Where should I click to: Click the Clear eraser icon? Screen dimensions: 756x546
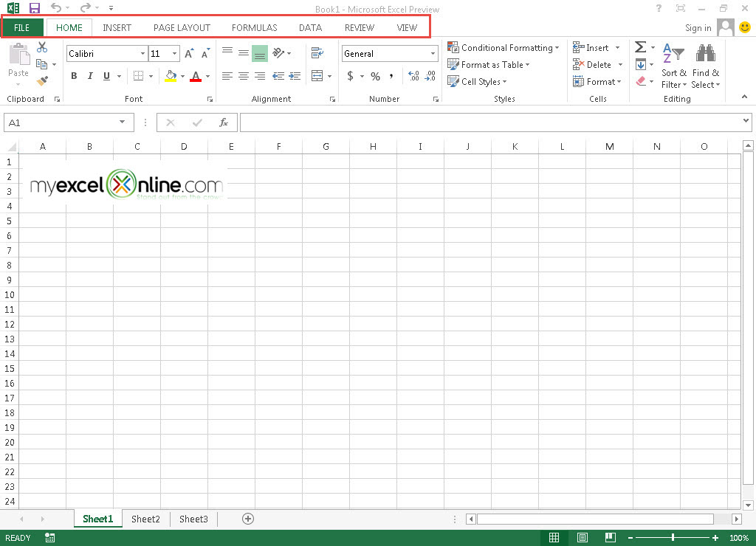[x=641, y=81]
